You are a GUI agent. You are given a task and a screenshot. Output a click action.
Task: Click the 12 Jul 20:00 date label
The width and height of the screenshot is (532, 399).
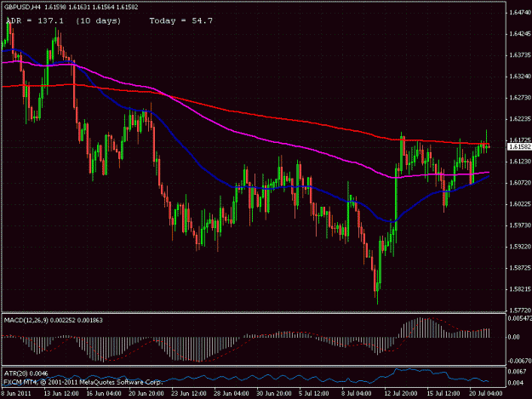tap(401, 394)
